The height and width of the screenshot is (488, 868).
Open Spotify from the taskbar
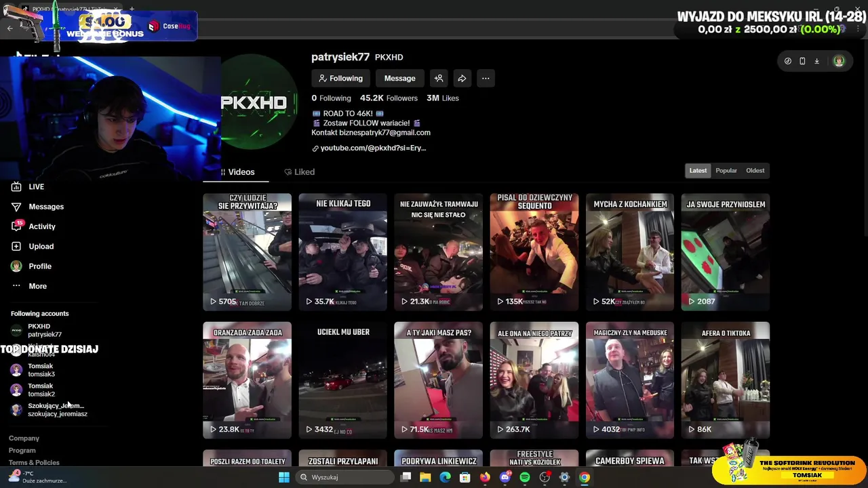(524, 477)
